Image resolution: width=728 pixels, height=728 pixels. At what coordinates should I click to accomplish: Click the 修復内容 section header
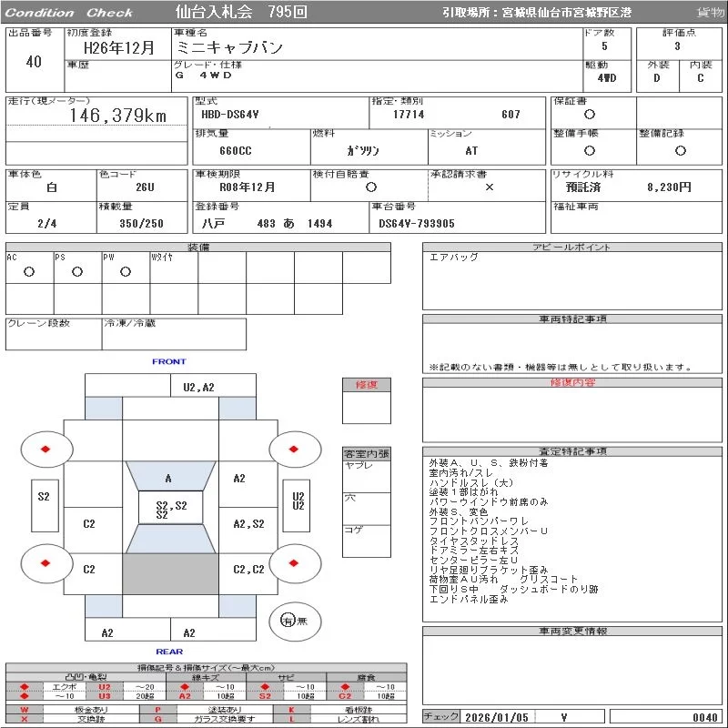pos(572,383)
